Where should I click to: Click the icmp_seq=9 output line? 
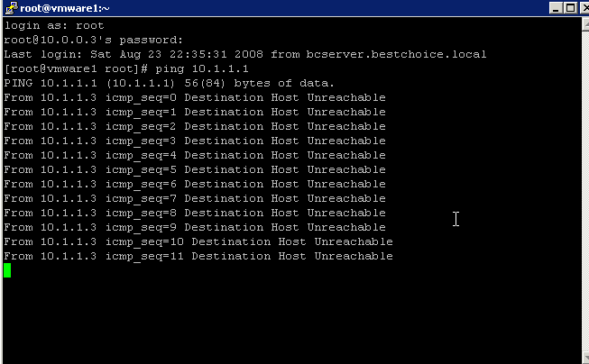pos(195,227)
